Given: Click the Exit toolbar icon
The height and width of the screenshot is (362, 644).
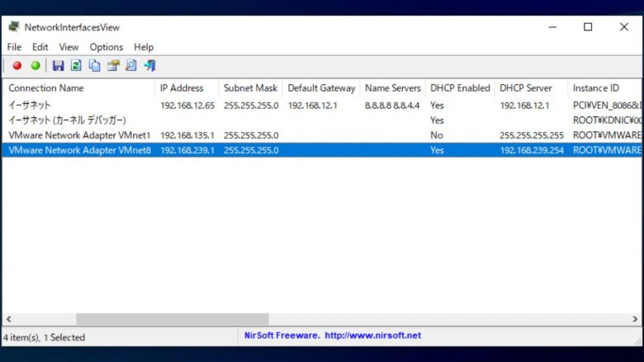Looking at the screenshot, I should 150,66.
